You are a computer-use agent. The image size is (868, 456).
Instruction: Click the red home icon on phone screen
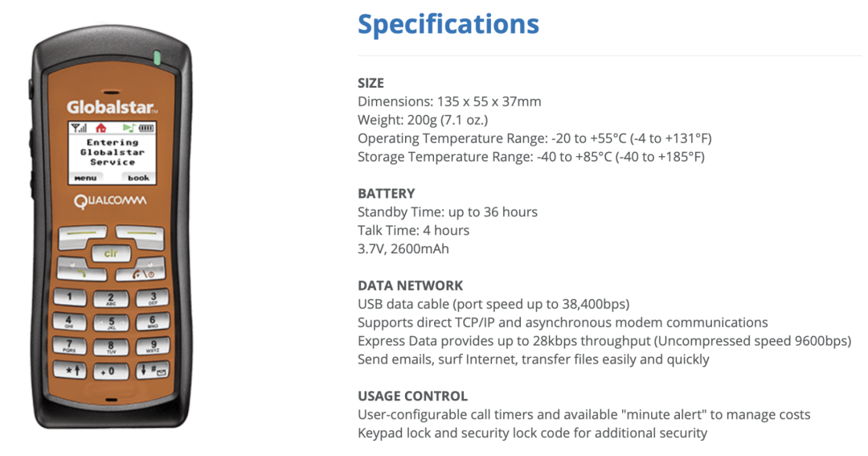(100, 128)
